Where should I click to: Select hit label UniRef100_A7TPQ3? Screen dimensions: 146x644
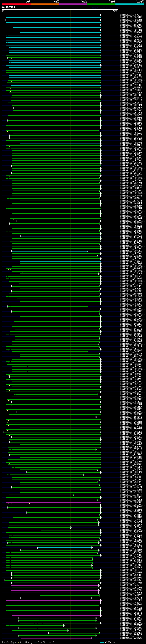[131, 583]
